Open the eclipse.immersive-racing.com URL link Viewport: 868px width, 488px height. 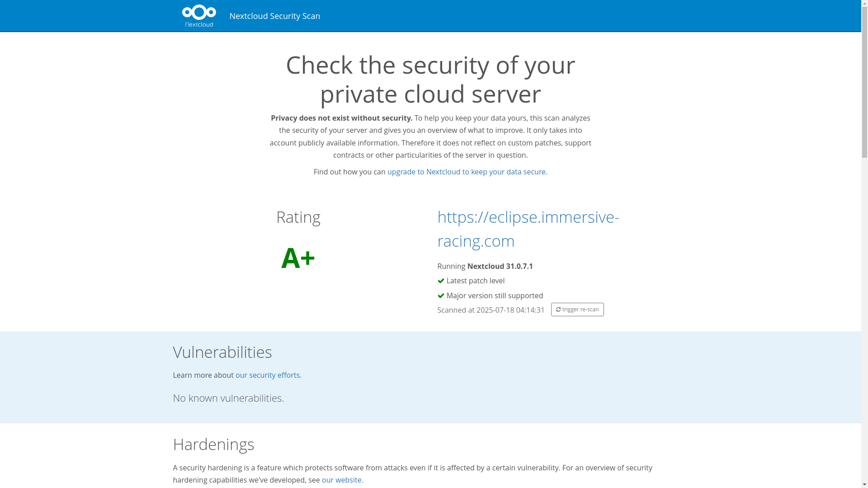pos(528,229)
